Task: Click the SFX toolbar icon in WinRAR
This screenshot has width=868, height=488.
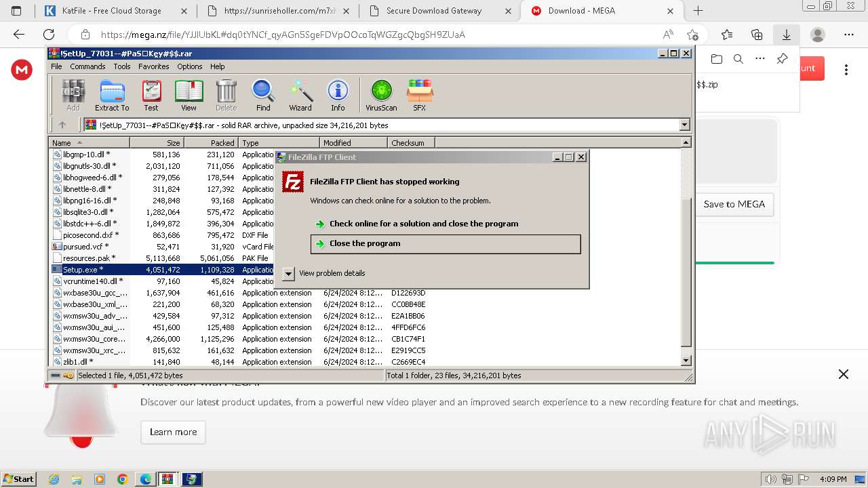Action: pyautogui.click(x=420, y=95)
